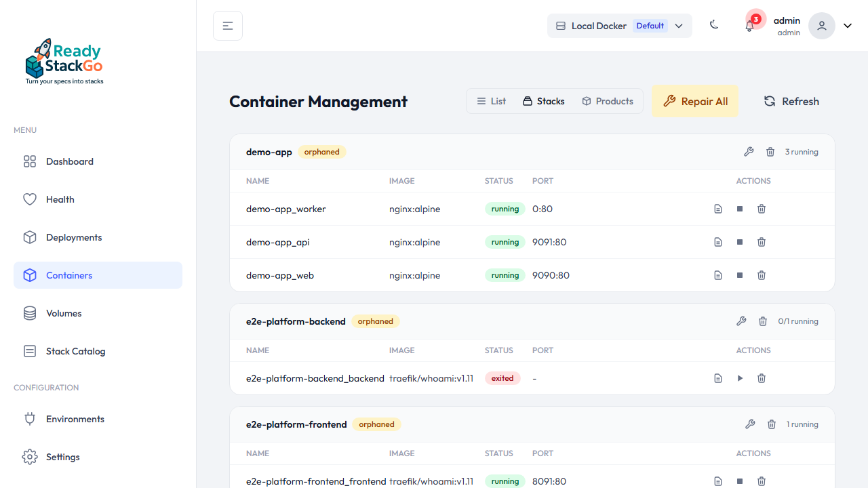Click the Refresh button
Screen dimensions: 868x488
[791, 100]
